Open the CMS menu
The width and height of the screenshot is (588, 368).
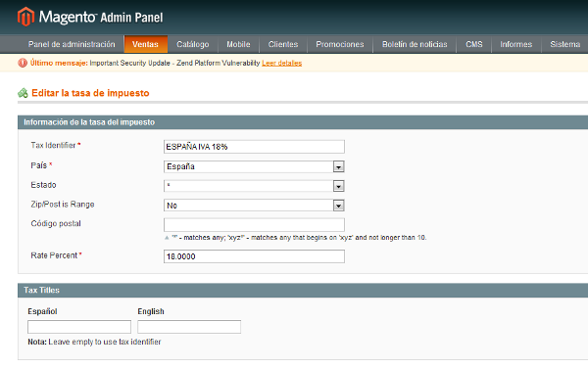pyautogui.click(x=474, y=44)
